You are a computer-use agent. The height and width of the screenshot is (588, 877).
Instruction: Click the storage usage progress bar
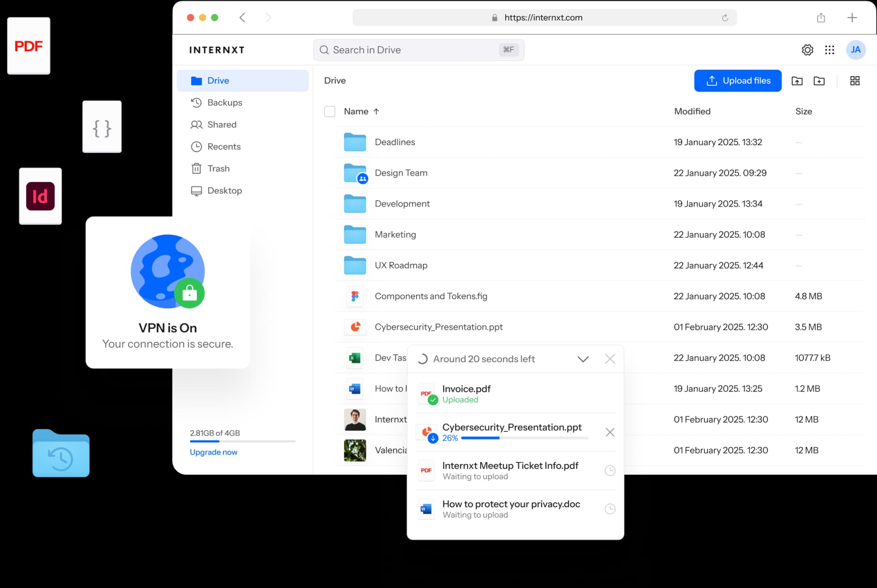coord(242,441)
